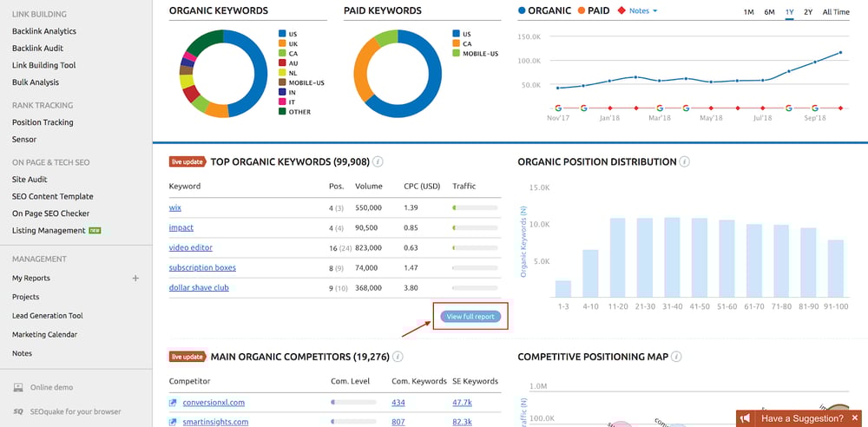Viewport: 868px width, 427px height.
Task: Click the 11-20 position distribution bar
Action: [x=617, y=258]
